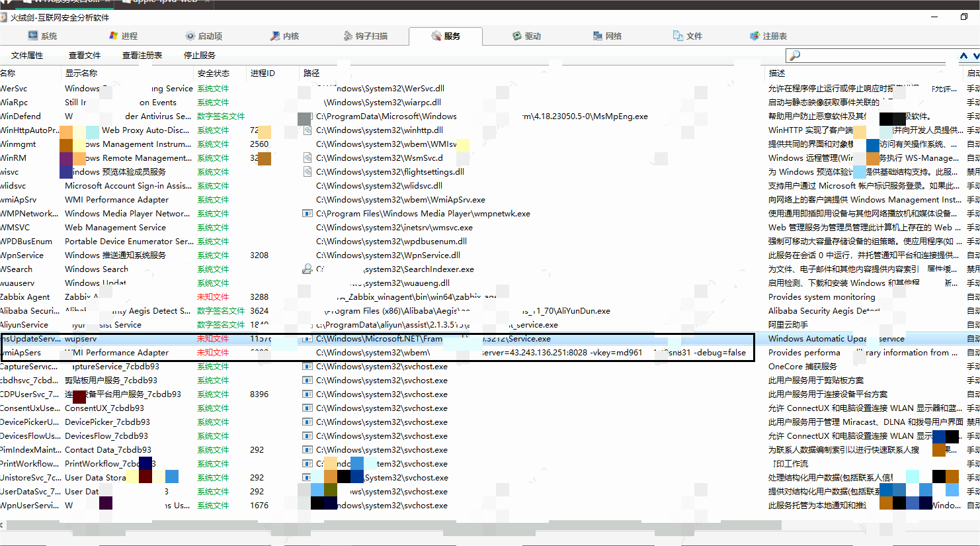Viewport: 980px width, 546px height.
Task: Click the up arrow next to search
Action: [963, 56]
